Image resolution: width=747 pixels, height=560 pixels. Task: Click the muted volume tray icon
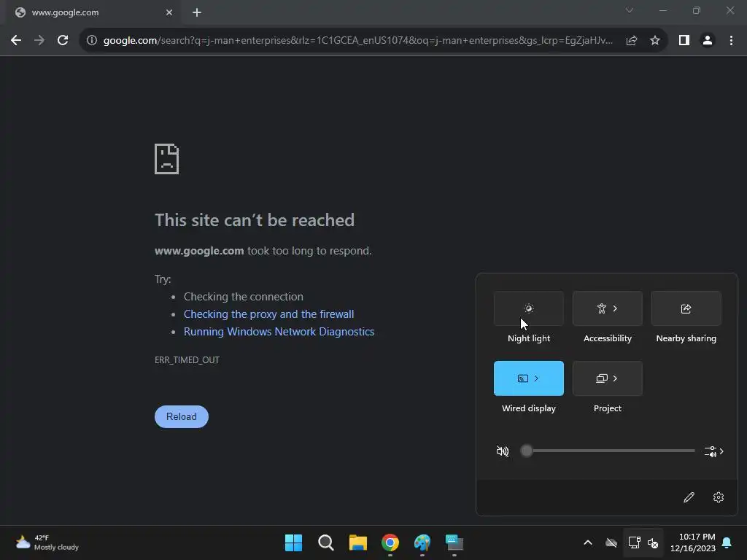pyautogui.click(x=653, y=542)
